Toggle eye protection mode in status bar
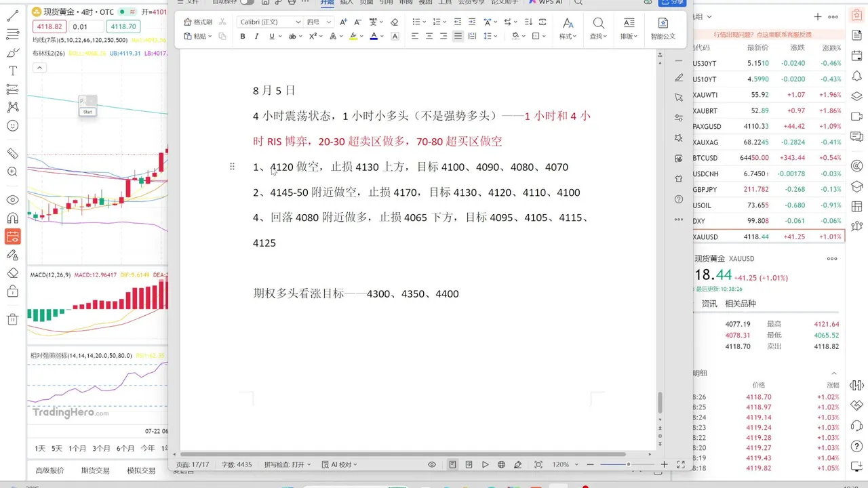The image size is (868, 488). 432,465
